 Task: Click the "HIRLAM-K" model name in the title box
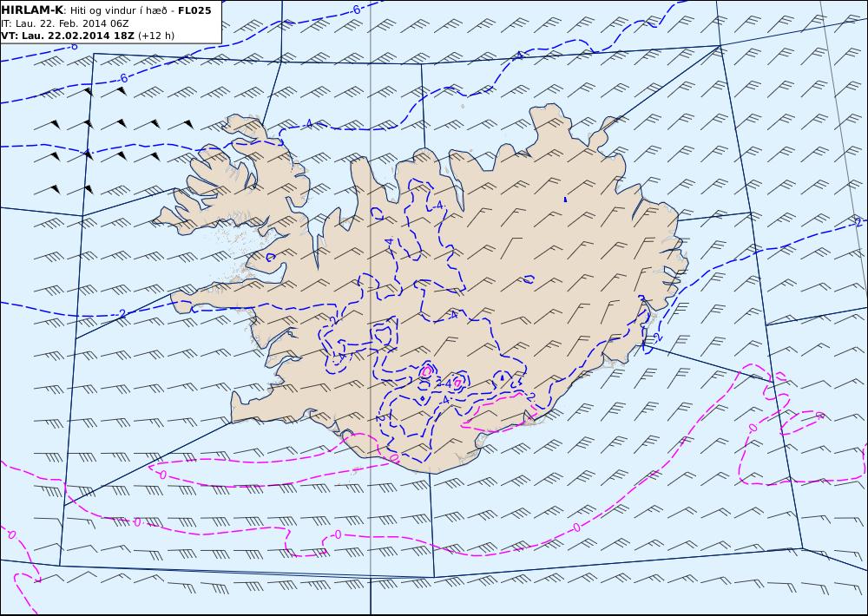32,10
